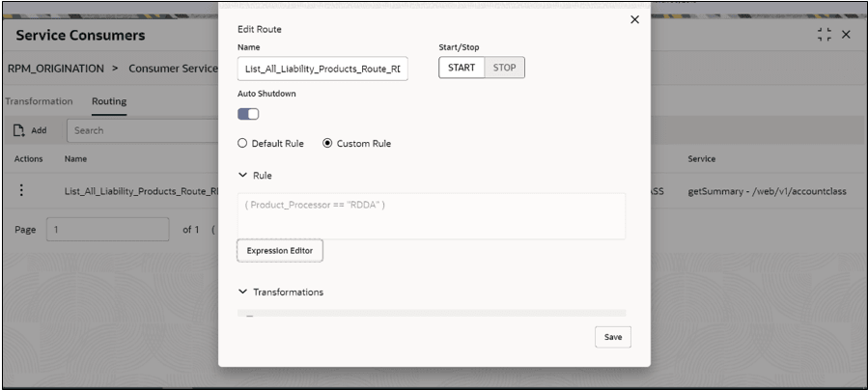Click the rule expression text area
The image size is (868, 390).
click(x=432, y=215)
